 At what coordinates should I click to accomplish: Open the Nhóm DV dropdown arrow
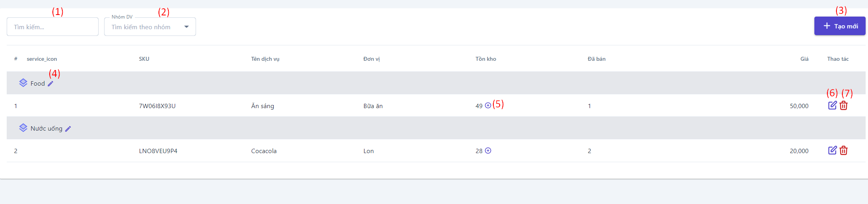pos(187,27)
